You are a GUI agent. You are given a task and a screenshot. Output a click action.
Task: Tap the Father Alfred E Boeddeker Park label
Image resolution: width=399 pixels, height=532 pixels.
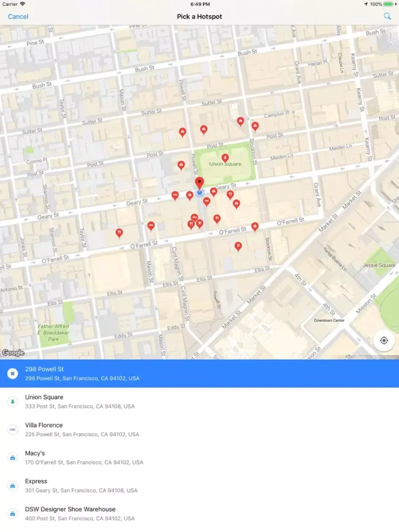coord(53,332)
